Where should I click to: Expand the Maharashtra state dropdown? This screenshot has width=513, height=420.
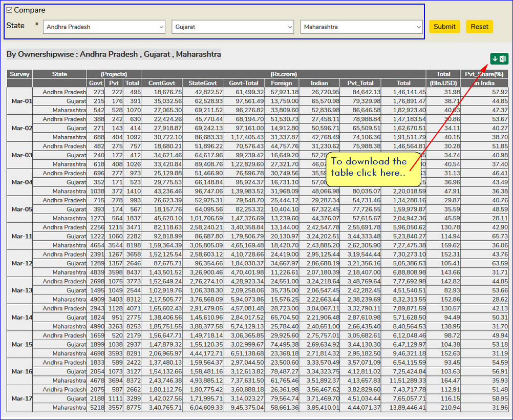[x=361, y=27]
